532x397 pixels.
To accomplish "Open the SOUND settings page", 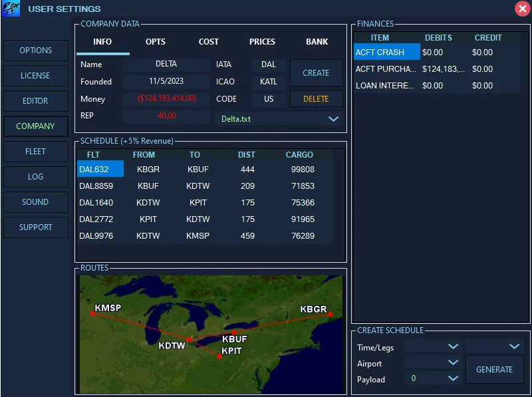I will coord(36,202).
